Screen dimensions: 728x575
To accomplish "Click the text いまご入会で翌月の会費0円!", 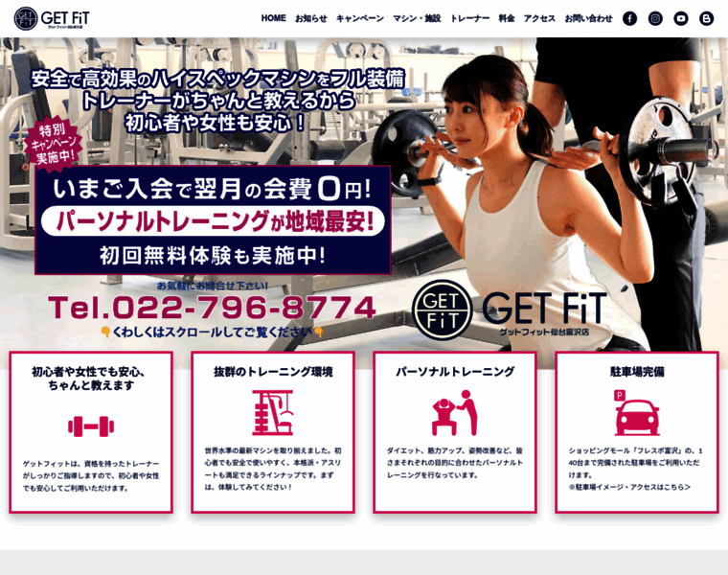I will click(x=213, y=189).
